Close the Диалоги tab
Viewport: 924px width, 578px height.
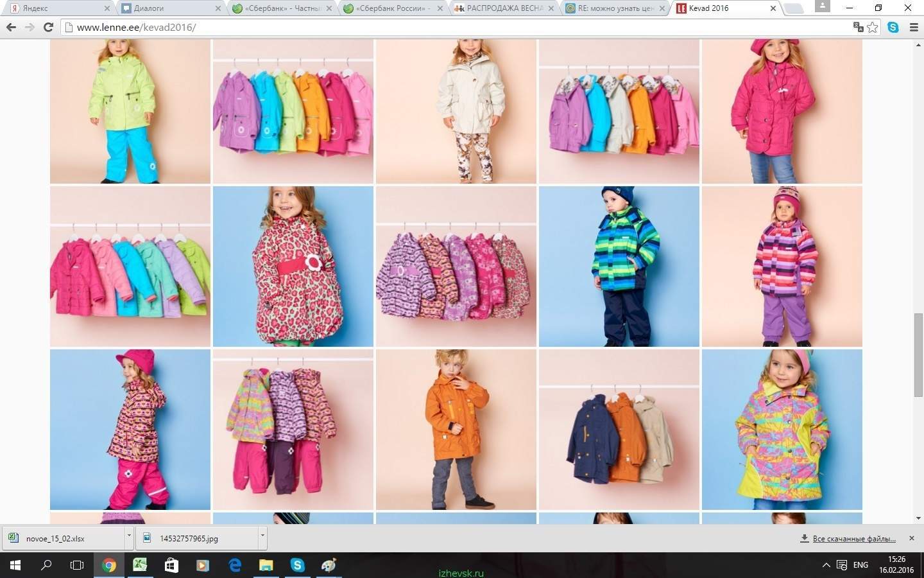click(218, 8)
